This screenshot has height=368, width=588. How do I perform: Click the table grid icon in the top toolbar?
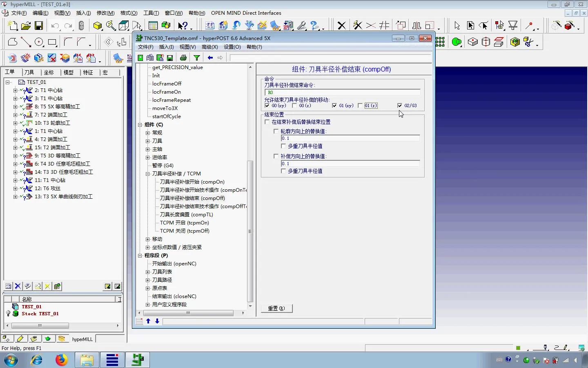(x=153, y=25)
